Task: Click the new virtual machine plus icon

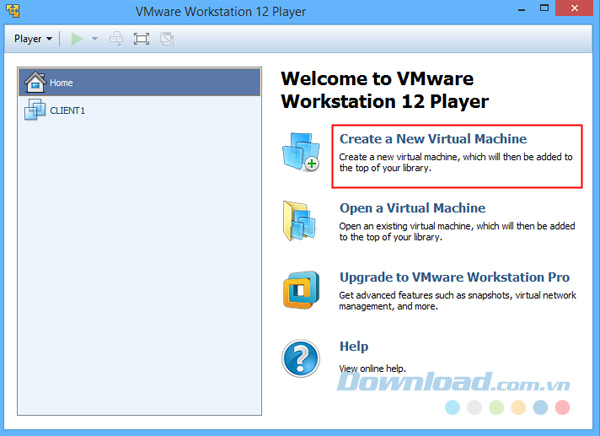Action: pos(301,152)
